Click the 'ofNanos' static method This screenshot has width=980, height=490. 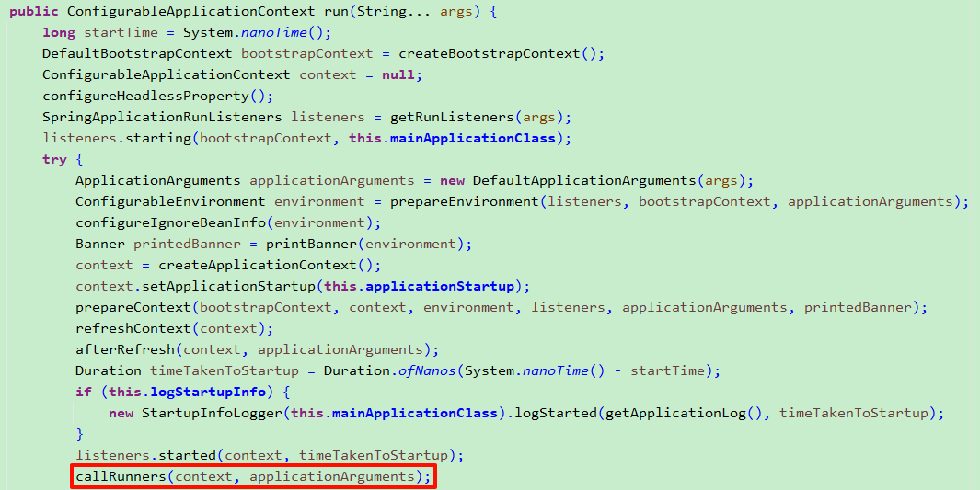click(428, 371)
